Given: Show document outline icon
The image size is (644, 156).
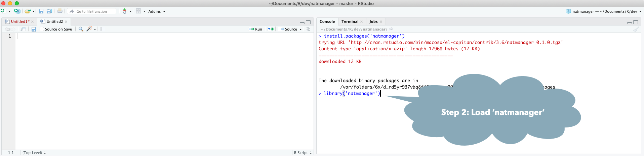Looking at the screenshot, I should [x=308, y=29].
